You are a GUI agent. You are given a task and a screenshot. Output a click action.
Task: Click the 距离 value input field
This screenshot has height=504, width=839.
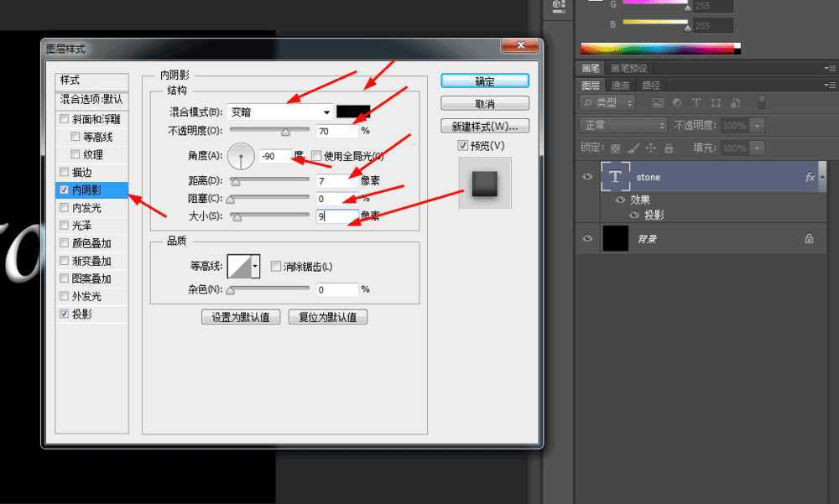(x=336, y=179)
